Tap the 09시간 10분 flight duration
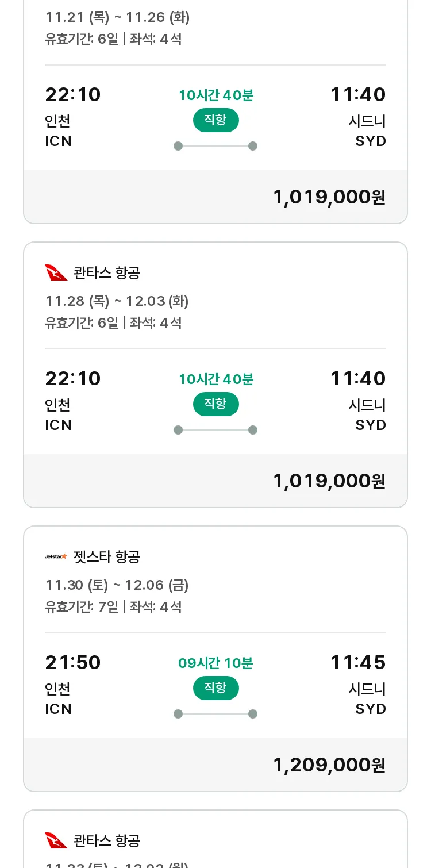The width and height of the screenshot is (431, 868). pyautogui.click(x=215, y=663)
